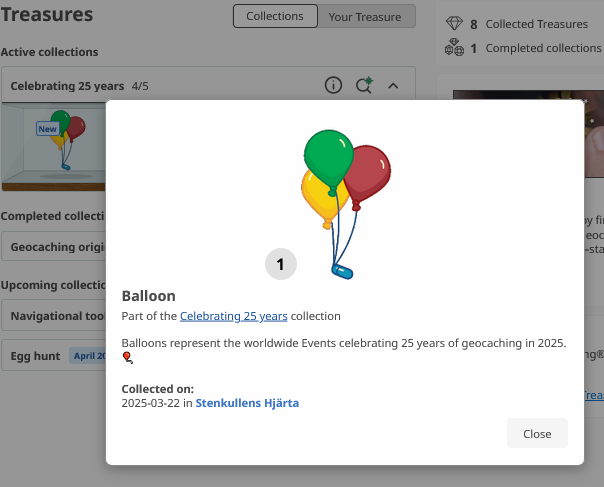Open the Stenkullens Hjärta cache link

246,403
